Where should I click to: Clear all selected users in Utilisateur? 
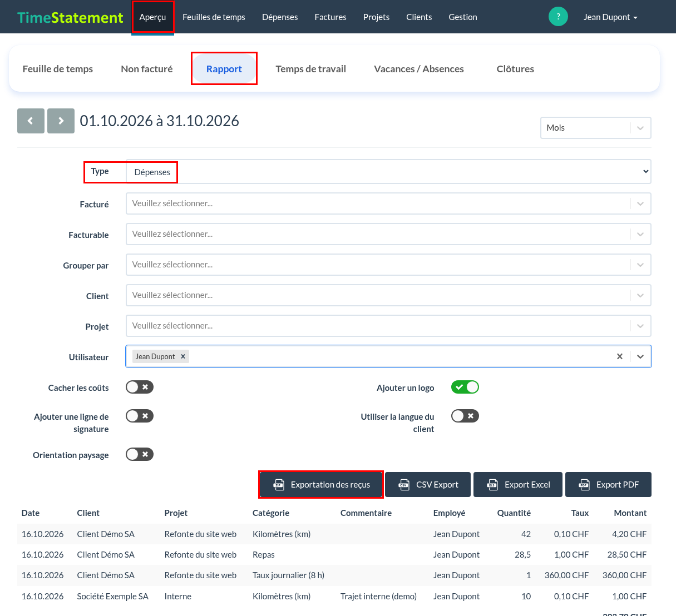(x=620, y=356)
